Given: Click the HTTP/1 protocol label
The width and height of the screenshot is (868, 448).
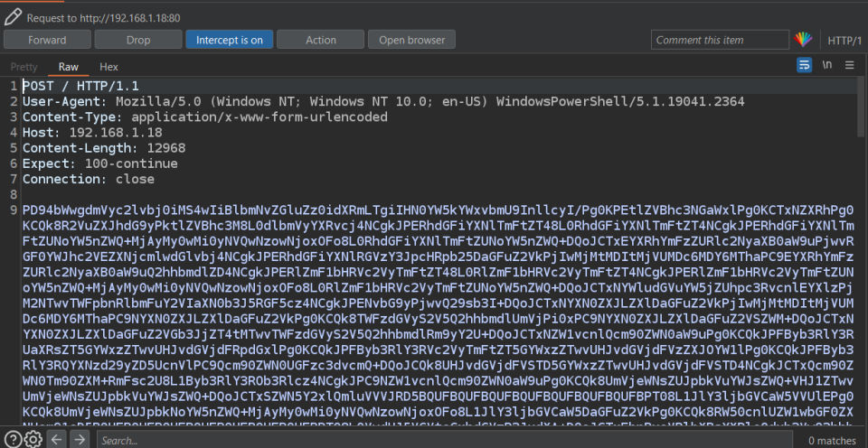Looking at the screenshot, I should (844, 41).
